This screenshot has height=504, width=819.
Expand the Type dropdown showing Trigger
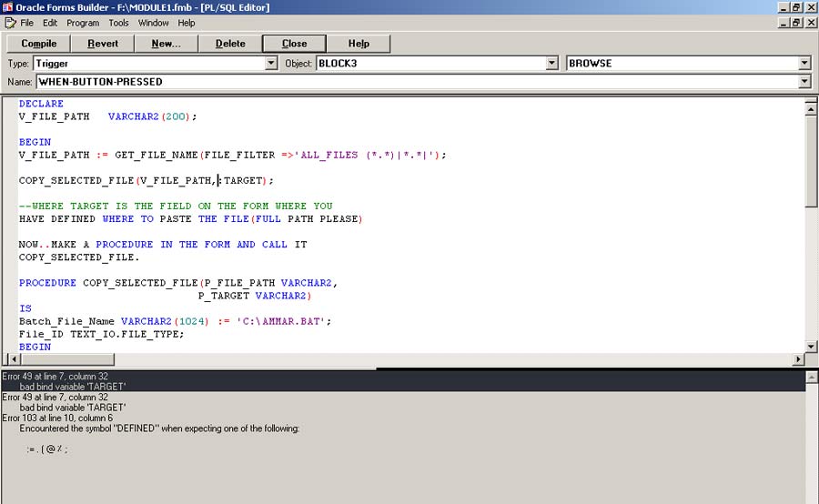(271, 64)
